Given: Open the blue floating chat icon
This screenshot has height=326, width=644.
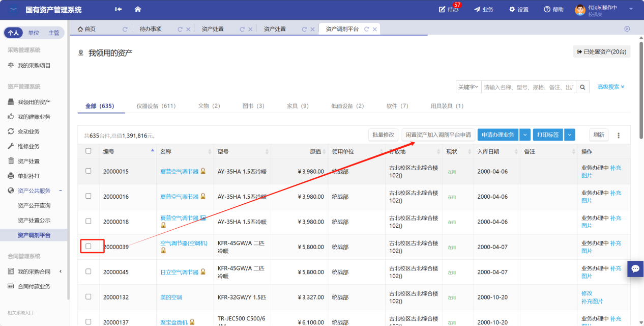Looking at the screenshot, I should 635,268.
